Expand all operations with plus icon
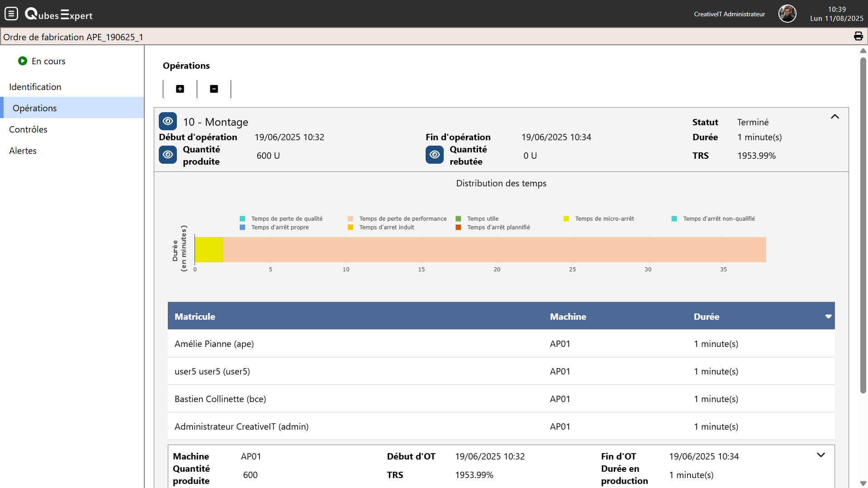868x488 pixels. tap(180, 89)
